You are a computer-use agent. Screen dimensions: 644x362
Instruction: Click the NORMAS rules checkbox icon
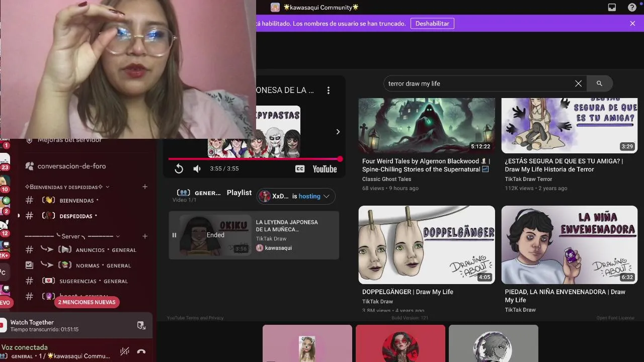[x=29, y=265]
